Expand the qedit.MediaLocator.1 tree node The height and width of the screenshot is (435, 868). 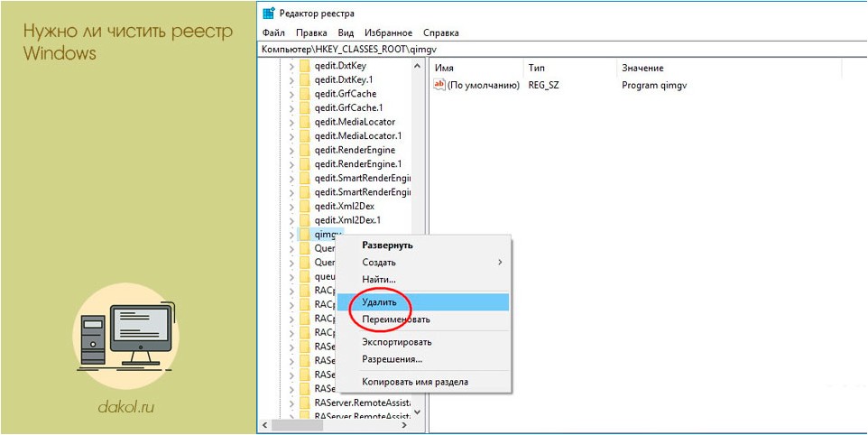[x=291, y=135]
